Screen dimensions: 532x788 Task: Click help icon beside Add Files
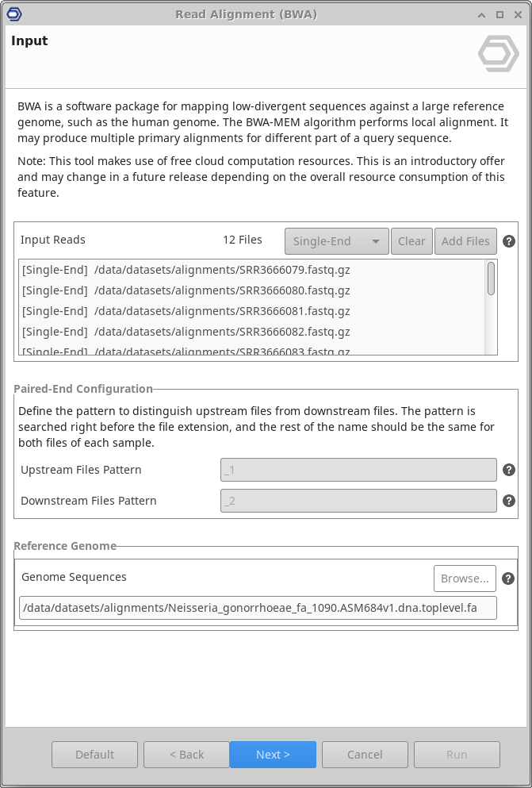click(x=509, y=241)
